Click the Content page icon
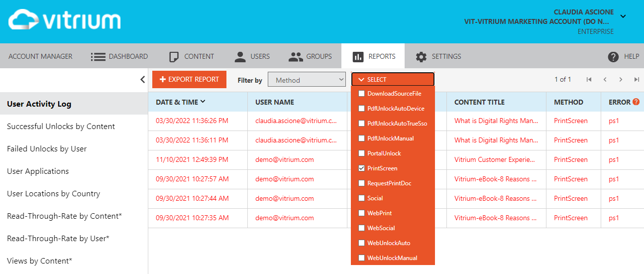Screen dimensions: 644x274 point(174,57)
